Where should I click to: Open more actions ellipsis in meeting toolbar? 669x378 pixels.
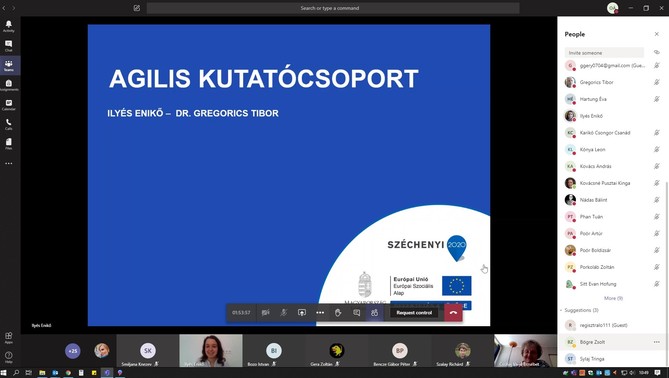[320, 313]
